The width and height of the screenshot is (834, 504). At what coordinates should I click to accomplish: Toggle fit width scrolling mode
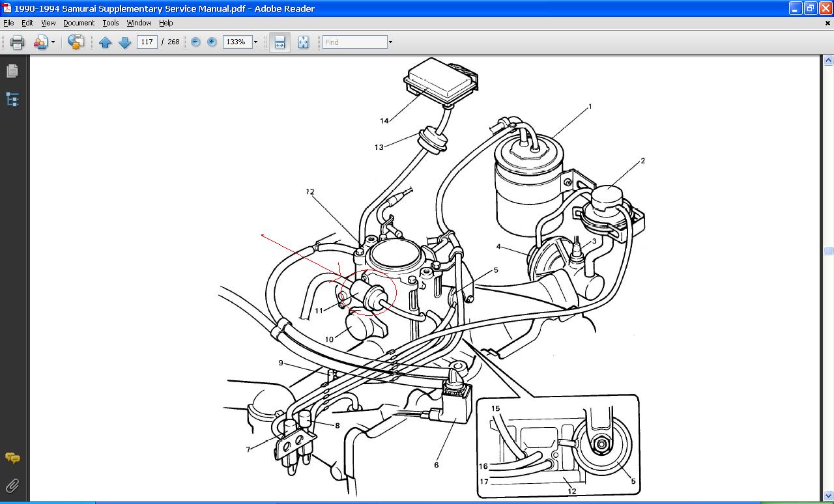pyautogui.click(x=280, y=42)
